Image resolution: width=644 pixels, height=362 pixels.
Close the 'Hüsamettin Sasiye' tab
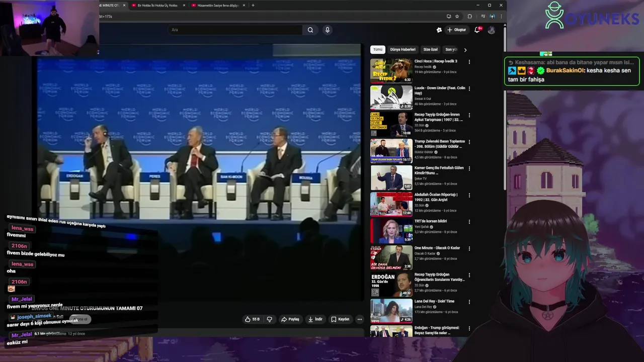coord(244,5)
